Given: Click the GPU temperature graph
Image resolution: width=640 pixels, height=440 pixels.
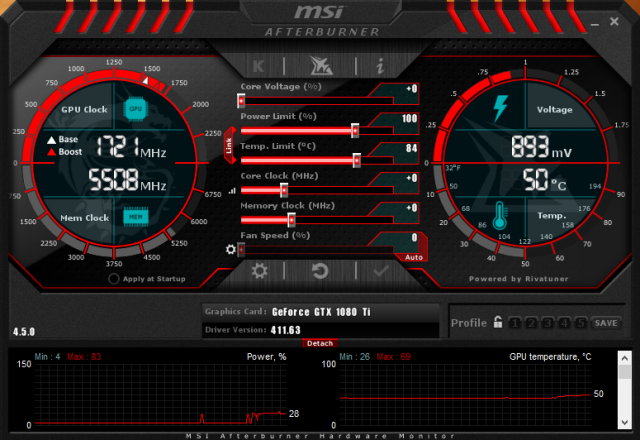Looking at the screenshot, I should click(x=465, y=395).
